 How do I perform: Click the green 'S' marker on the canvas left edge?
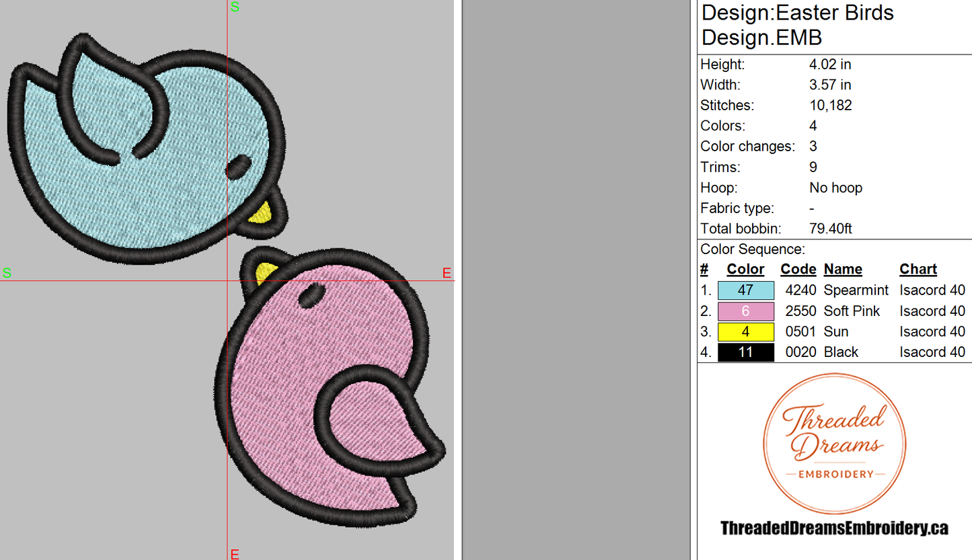[7, 273]
